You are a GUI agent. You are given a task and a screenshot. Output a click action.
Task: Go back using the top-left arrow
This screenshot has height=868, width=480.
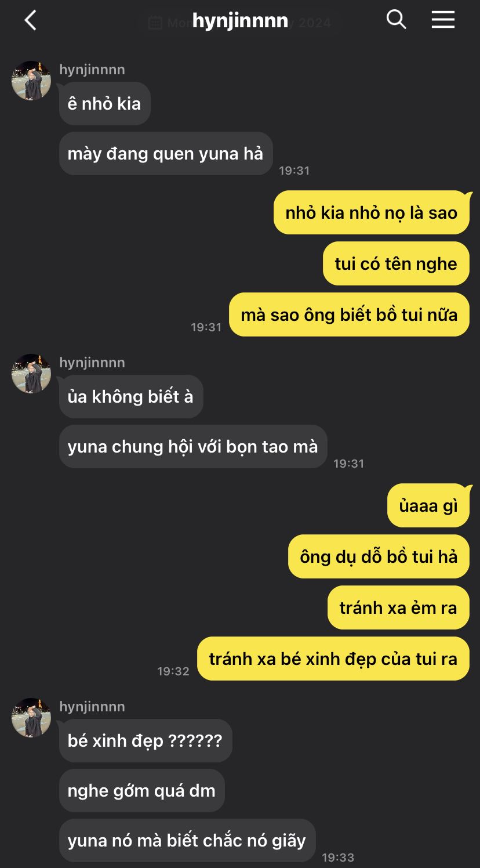coord(30,20)
